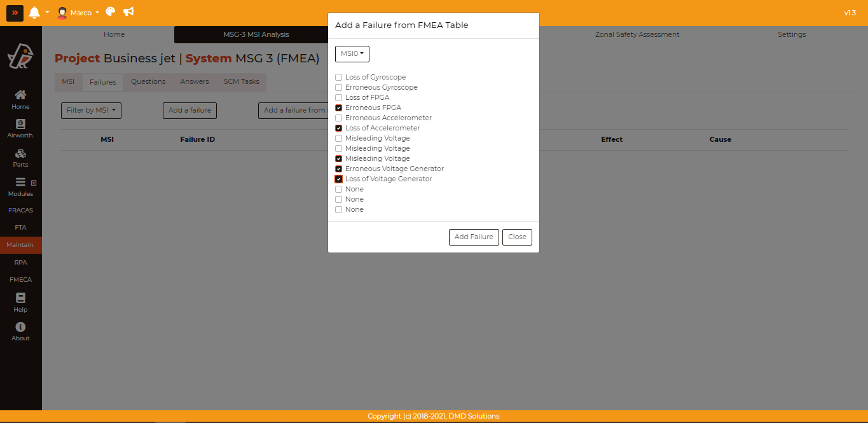Expand the Modules menu in the sidebar
This screenshot has height=423, width=868.
[x=20, y=186]
